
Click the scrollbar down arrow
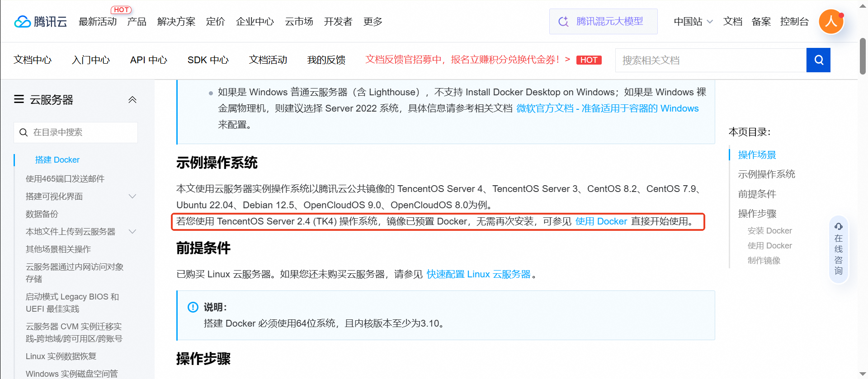[863, 374]
